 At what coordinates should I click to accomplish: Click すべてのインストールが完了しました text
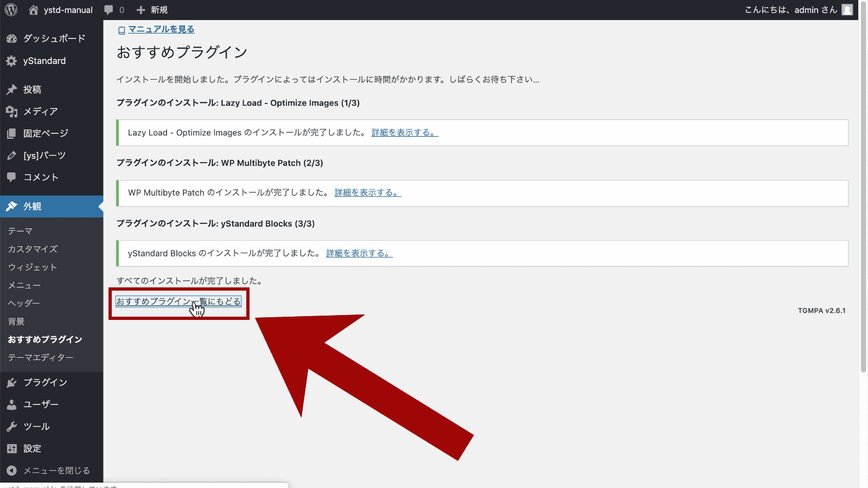tap(190, 281)
